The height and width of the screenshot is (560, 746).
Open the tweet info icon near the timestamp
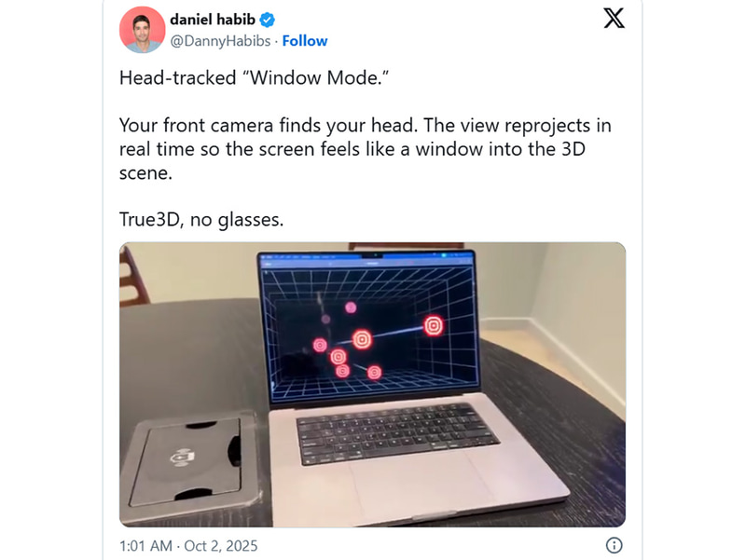614,545
